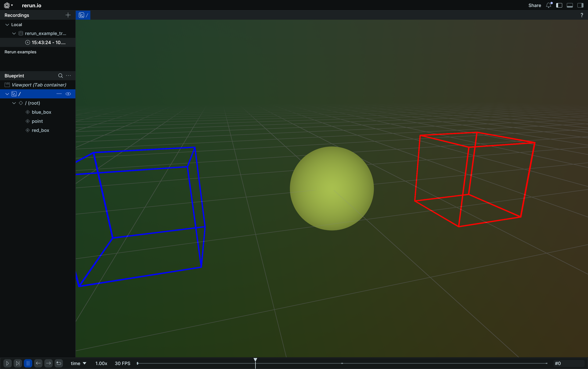
Task: Open the time timeline dropdown
Action: click(x=78, y=363)
